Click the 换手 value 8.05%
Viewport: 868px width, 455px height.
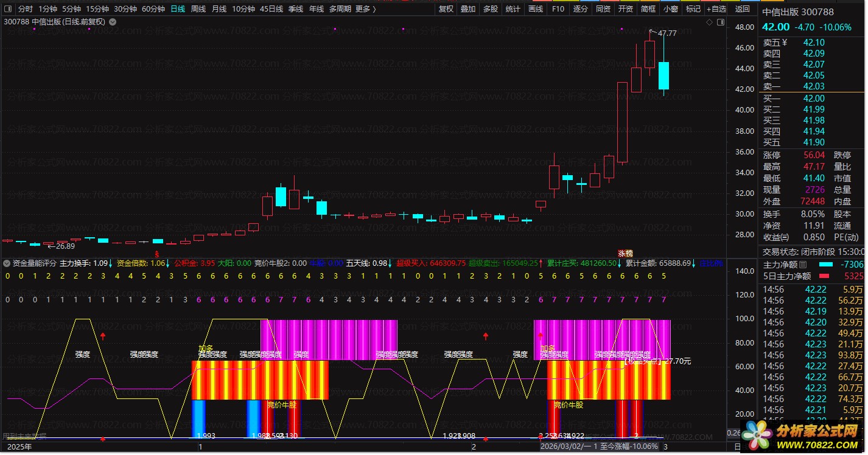[x=812, y=214]
